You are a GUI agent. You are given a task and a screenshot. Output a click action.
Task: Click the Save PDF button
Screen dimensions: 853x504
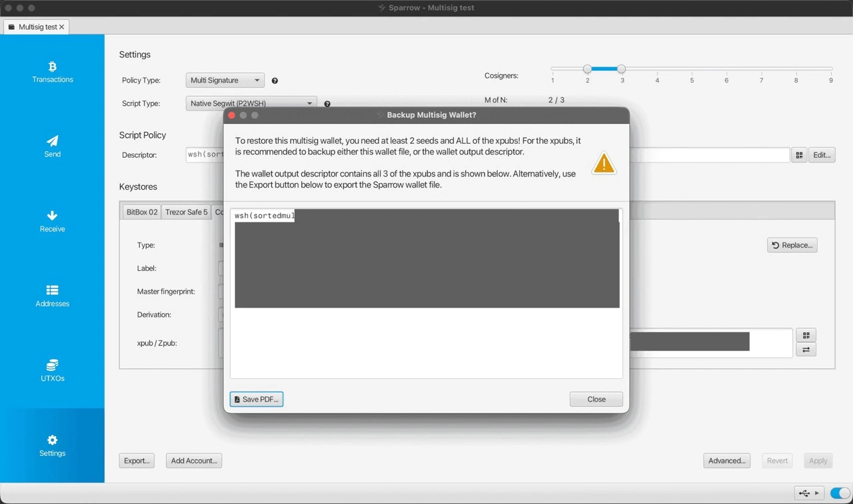coord(257,399)
